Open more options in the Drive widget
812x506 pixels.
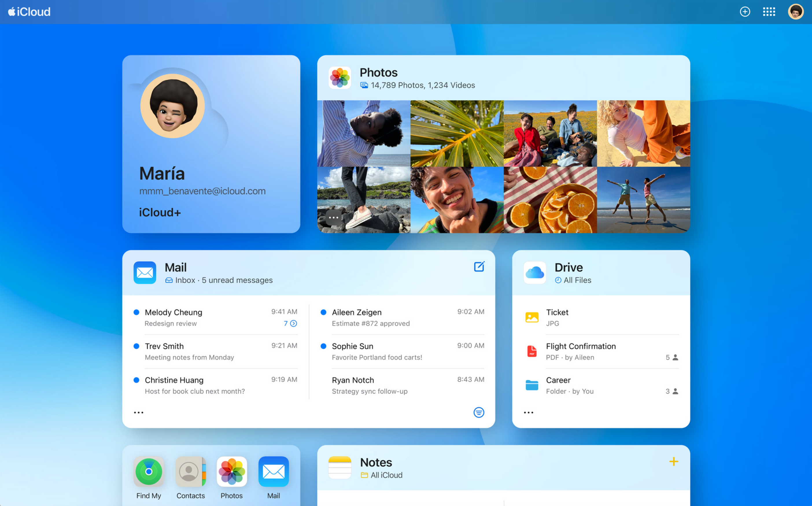coord(528,412)
